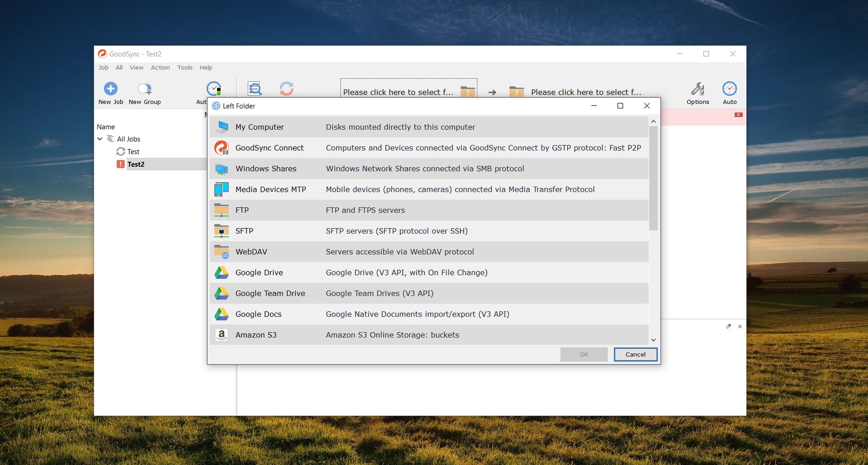Click the Media Devices MTP icon

pyautogui.click(x=222, y=189)
